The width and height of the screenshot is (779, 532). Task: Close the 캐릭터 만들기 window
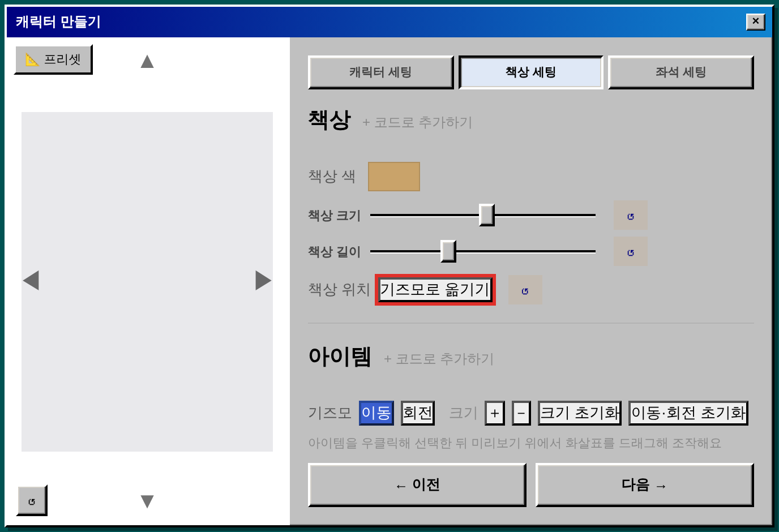[756, 22]
